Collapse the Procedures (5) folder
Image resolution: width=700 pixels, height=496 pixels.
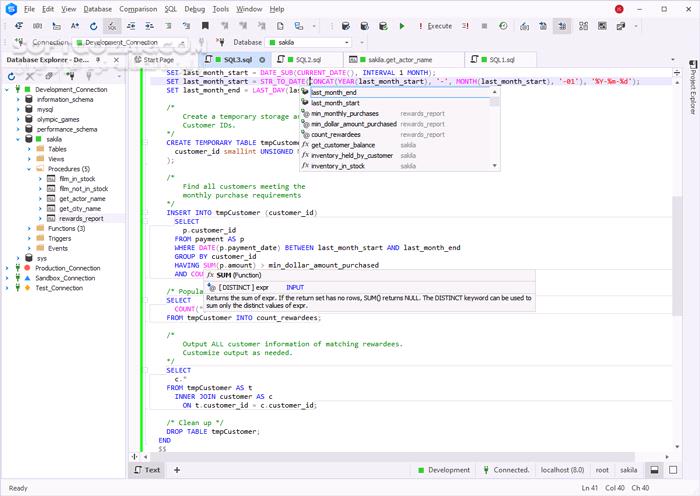tap(29, 169)
